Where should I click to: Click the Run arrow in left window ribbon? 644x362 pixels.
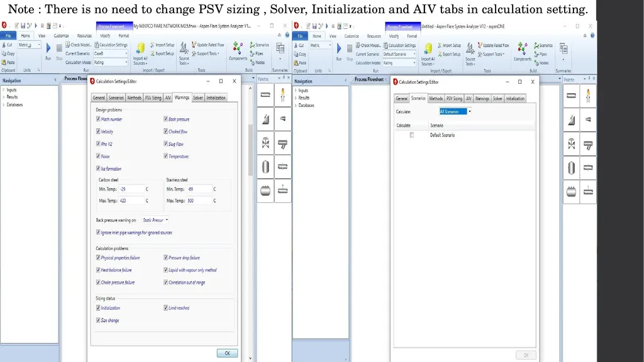tap(48, 48)
